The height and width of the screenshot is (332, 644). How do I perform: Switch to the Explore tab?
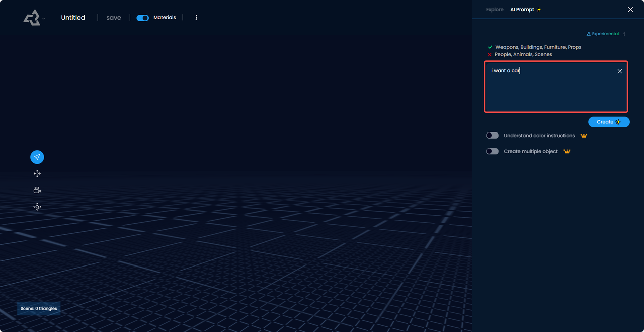(495, 10)
